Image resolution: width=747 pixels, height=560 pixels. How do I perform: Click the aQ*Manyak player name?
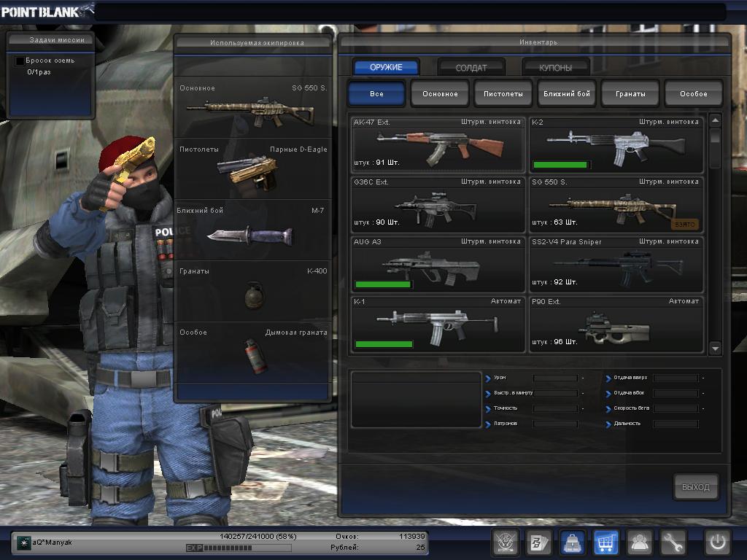pyautogui.click(x=53, y=542)
